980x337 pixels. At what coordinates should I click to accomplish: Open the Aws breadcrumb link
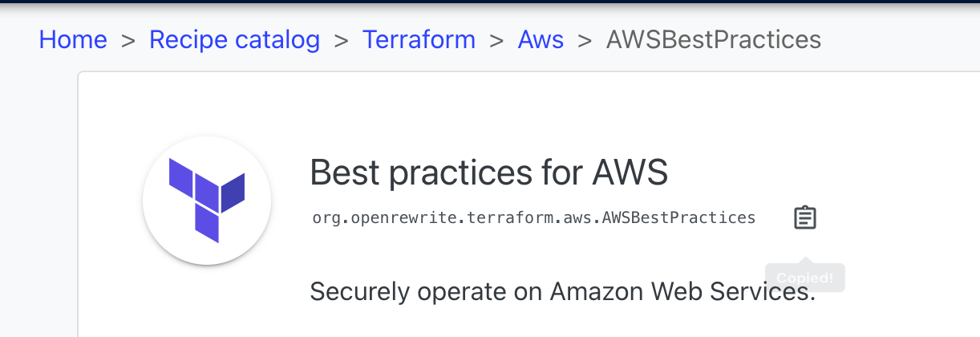[x=541, y=39]
